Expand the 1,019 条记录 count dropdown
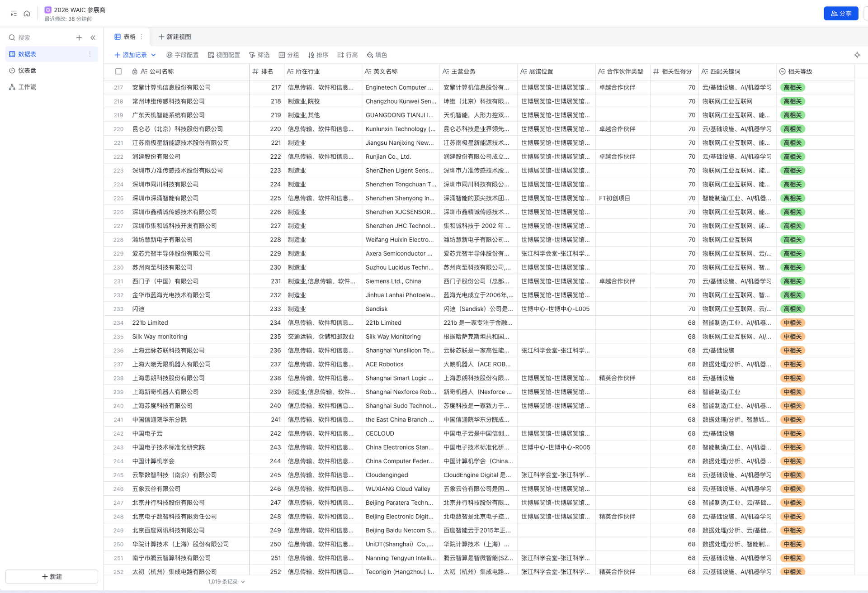The image size is (868, 593). point(243,582)
